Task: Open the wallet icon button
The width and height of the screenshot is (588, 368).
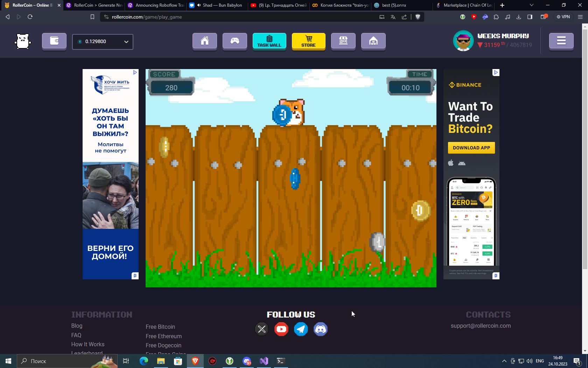Action: pyautogui.click(x=54, y=41)
